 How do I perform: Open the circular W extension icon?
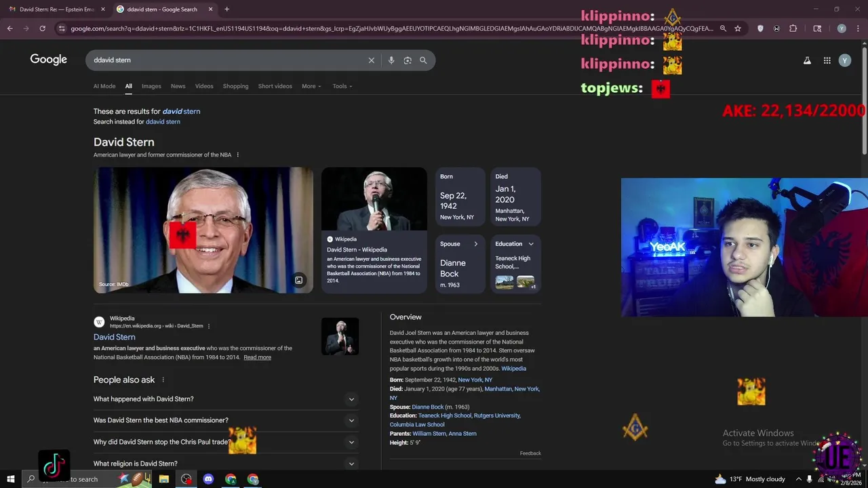[776, 28]
